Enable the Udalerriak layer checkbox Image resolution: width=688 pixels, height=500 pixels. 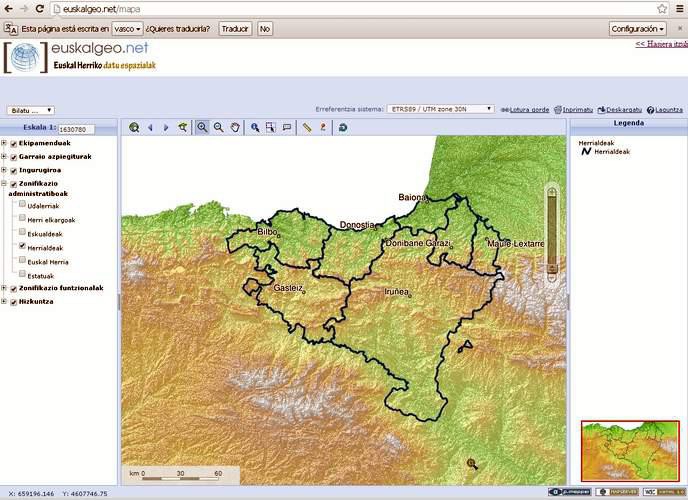[x=21, y=205]
